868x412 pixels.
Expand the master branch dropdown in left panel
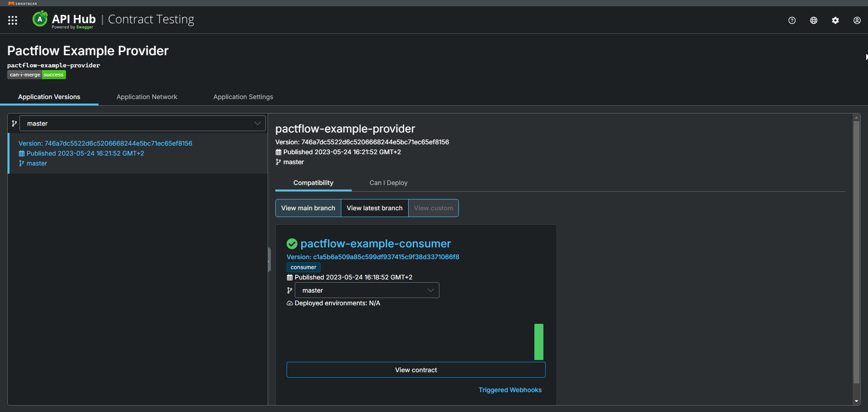pyautogui.click(x=142, y=123)
